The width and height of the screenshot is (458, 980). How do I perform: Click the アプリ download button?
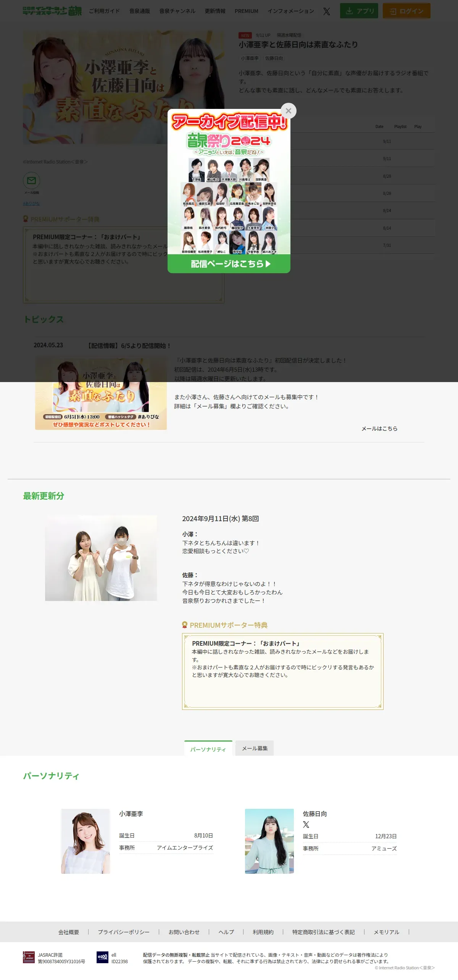359,11
